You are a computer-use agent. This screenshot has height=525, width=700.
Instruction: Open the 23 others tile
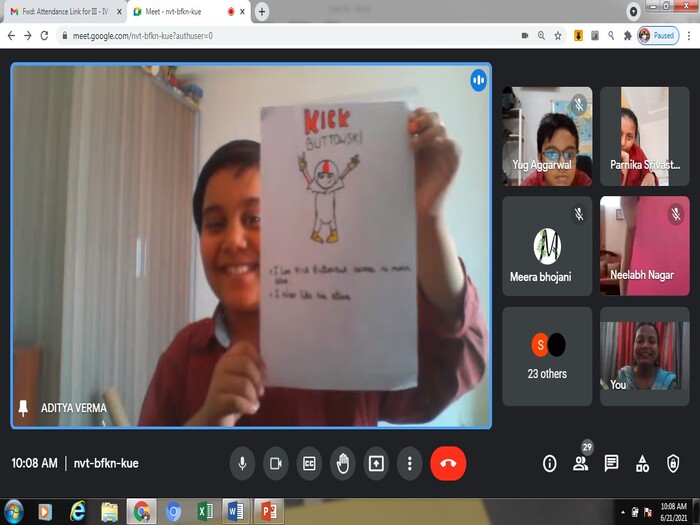[547, 356]
